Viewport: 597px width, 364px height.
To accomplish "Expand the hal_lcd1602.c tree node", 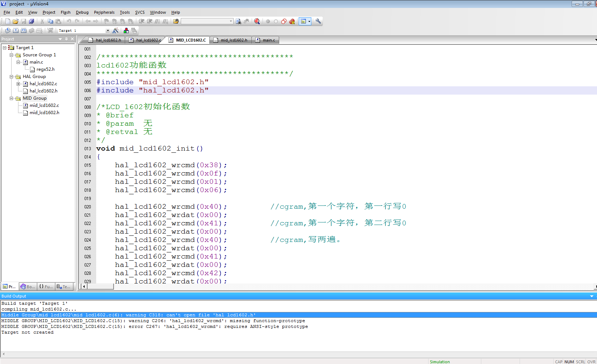I will pyautogui.click(x=18, y=84).
